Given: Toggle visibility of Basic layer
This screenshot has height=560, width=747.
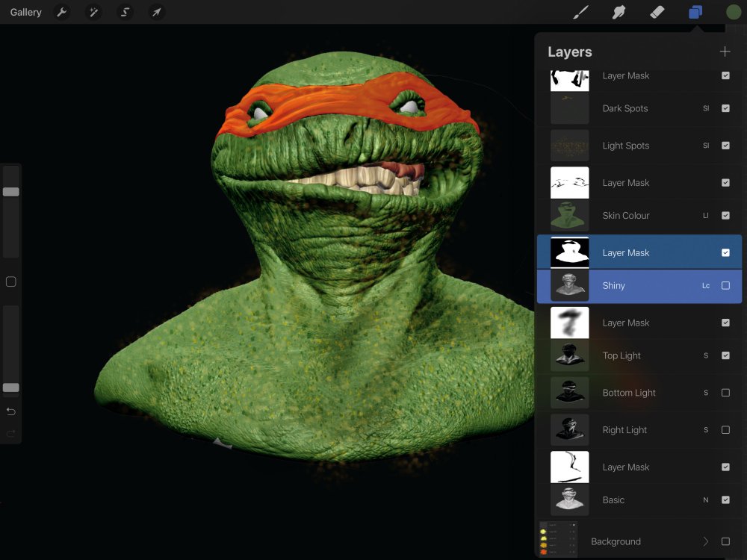Looking at the screenshot, I should pos(725,500).
